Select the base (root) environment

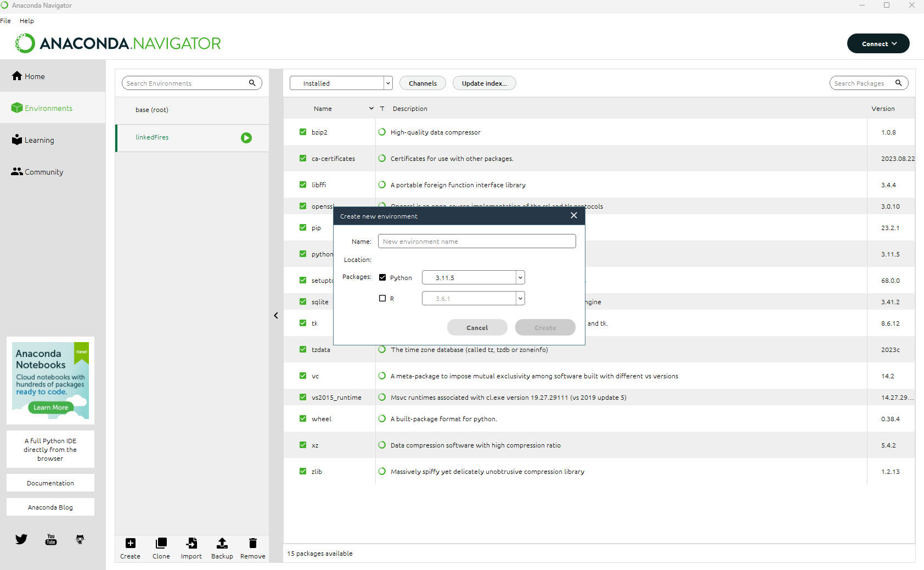tap(192, 110)
